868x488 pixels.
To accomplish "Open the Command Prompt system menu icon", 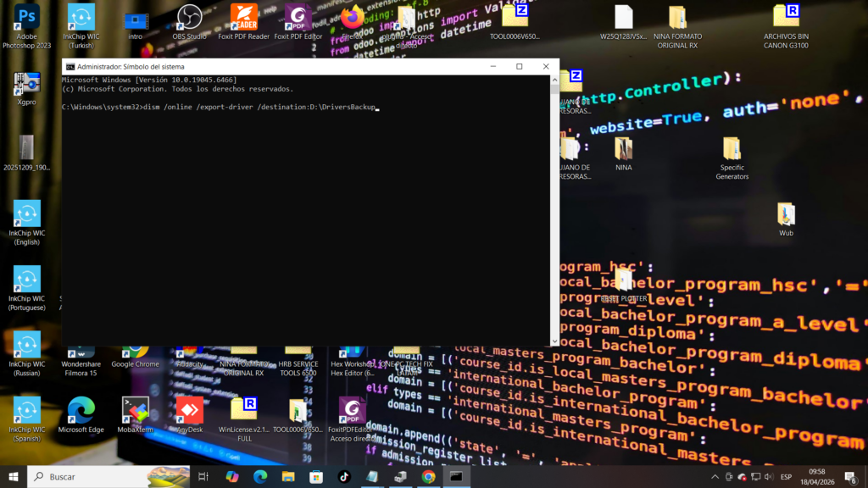I will (70, 66).
